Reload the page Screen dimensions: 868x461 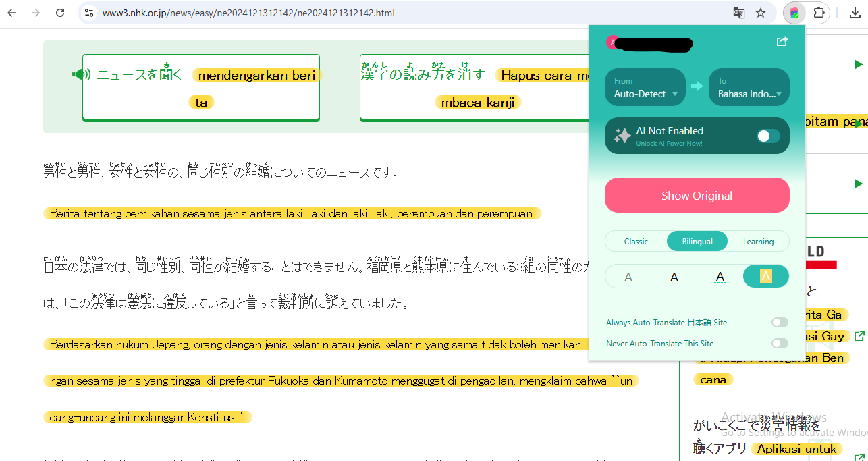pos(60,13)
